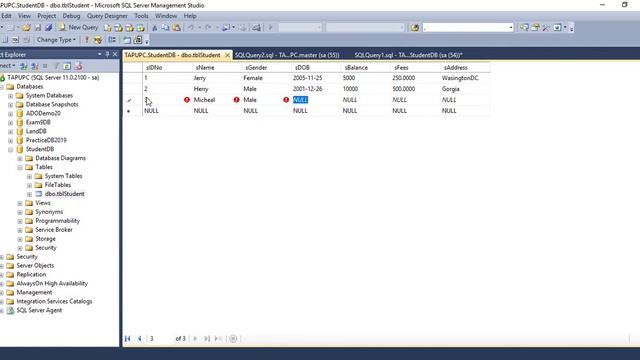This screenshot has height=360, width=640.
Task: Click the Add Group By icon
Action: (112, 40)
